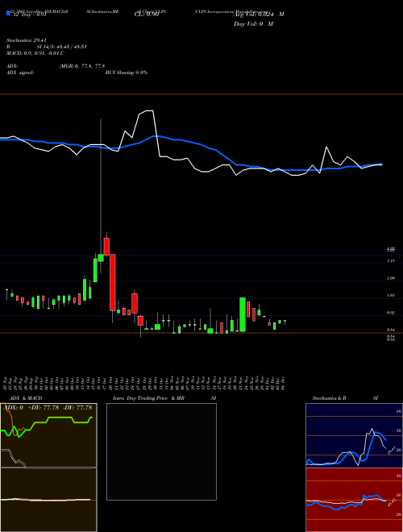Click the thick blue moving average line
403x532 pixels.
190,141
